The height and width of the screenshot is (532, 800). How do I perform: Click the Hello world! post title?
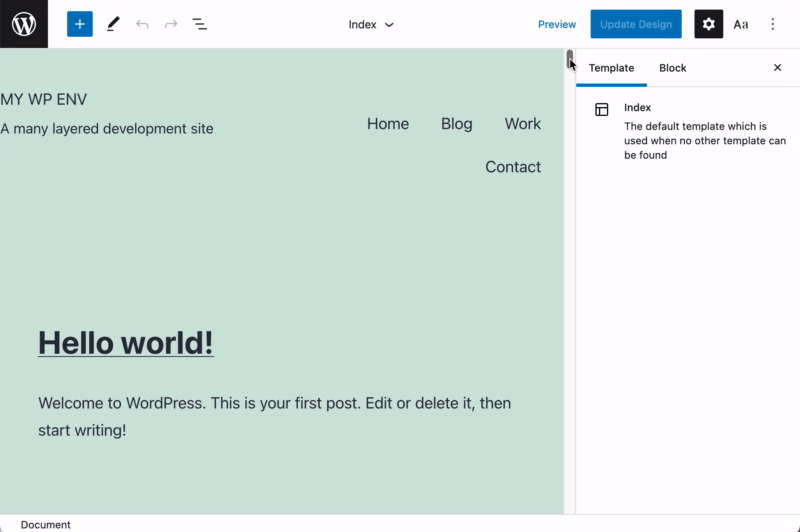click(x=126, y=342)
